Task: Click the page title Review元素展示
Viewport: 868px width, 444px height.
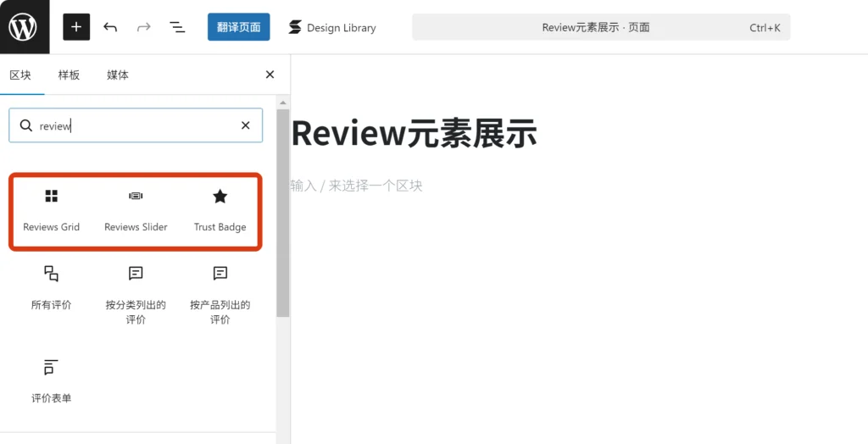Action: tap(414, 133)
